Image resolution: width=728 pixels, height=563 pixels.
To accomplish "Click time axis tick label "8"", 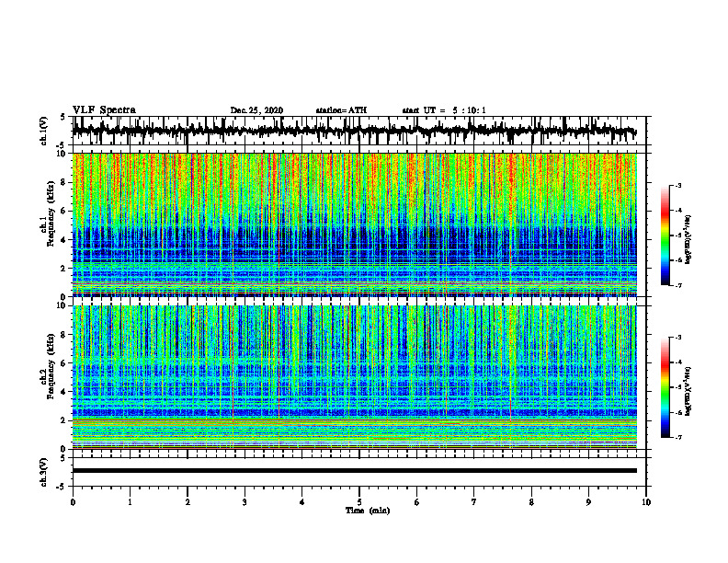I will tap(531, 502).
